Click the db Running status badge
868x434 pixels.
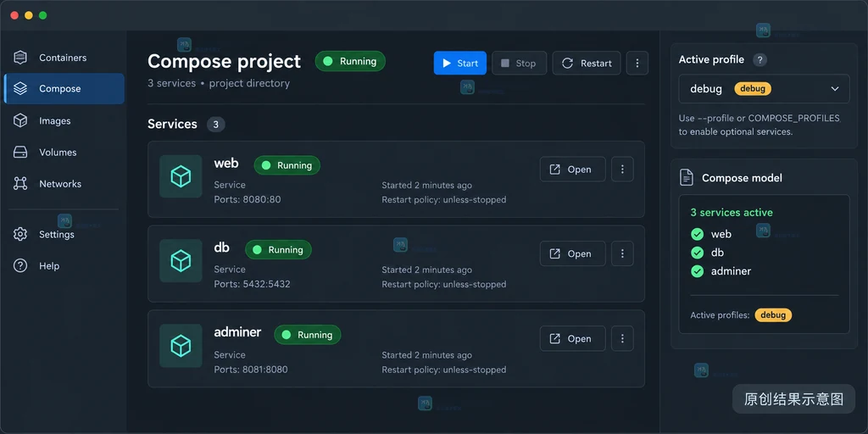278,250
